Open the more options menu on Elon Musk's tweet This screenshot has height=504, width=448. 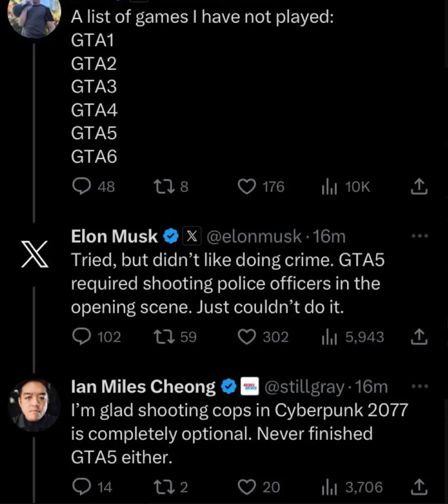click(420, 235)
